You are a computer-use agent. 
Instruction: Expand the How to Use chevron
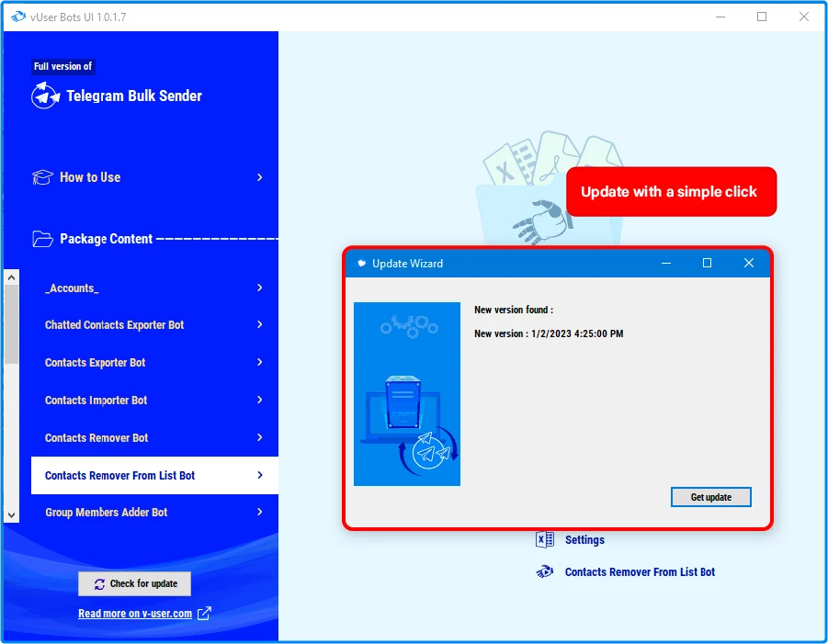pyautogui.click(x=260, y=177)
